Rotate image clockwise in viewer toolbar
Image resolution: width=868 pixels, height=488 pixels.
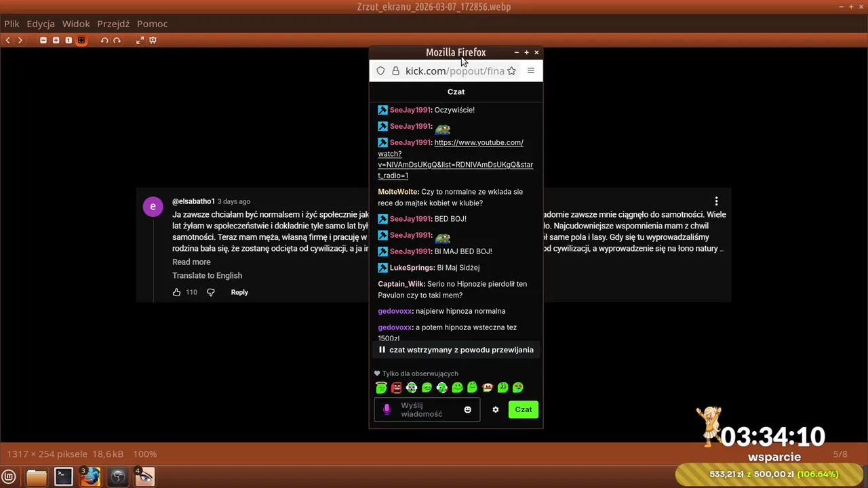point(117,41)
